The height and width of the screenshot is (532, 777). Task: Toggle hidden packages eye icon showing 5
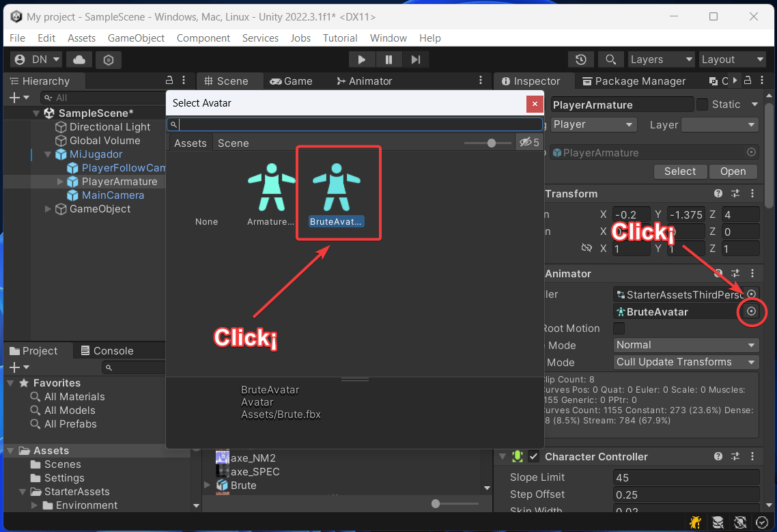[x=529, y=143]
